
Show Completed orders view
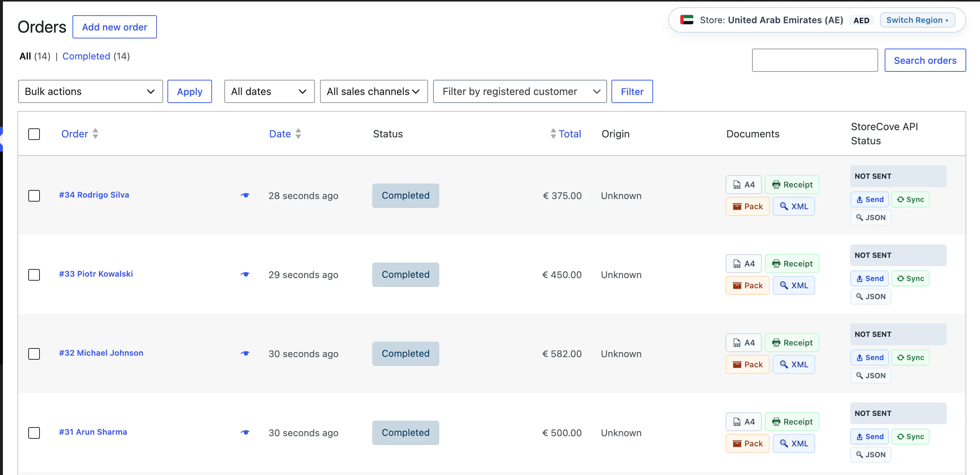86,56
